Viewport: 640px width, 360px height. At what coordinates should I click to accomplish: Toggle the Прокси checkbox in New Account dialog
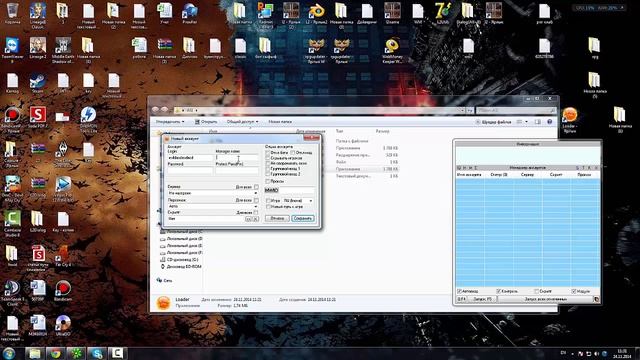pyautogui.click(x=268, y=181)
